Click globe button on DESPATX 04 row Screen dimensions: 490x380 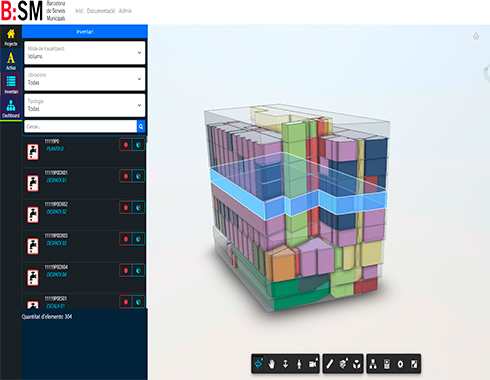pyautogui.click(x=138, y=270)
